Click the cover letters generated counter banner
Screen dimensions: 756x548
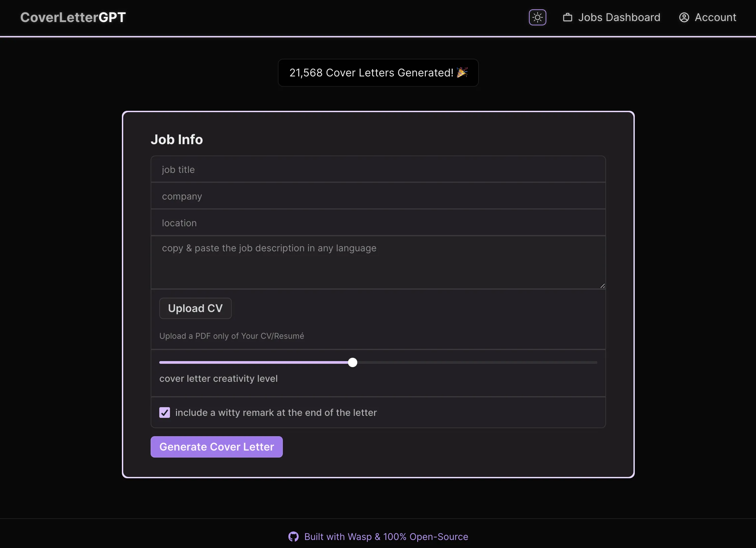tap(378, 72)
